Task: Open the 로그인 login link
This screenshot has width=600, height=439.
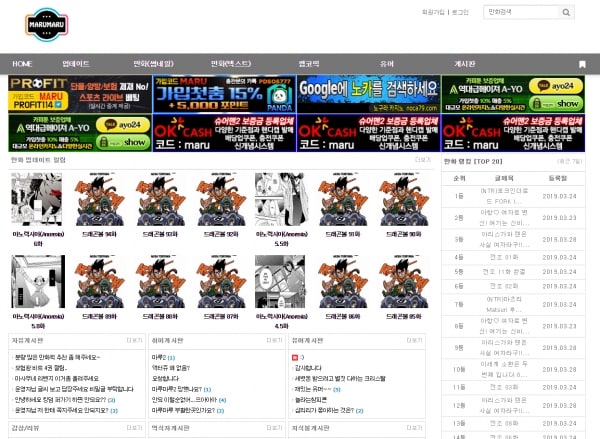Action: pyautogui.click(x=460, y=12)
